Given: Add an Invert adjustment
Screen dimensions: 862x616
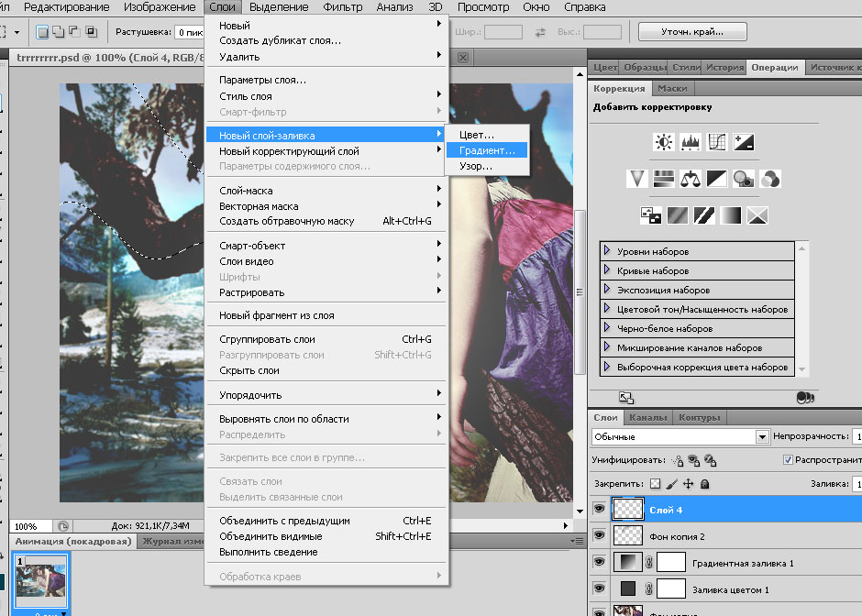Looking at the screenshot, I should pos(651,215).
